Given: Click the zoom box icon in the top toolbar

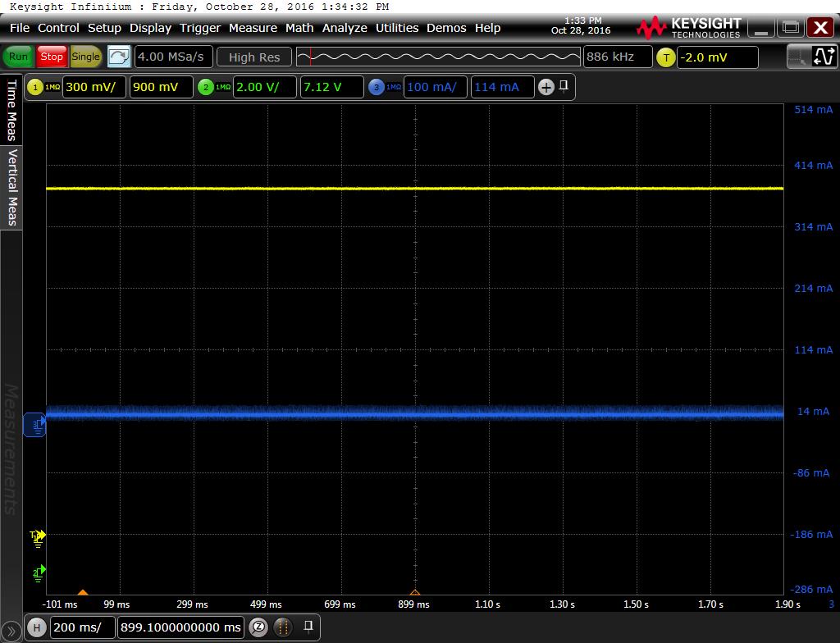Looking at the screenshot, I should (797, 57).
